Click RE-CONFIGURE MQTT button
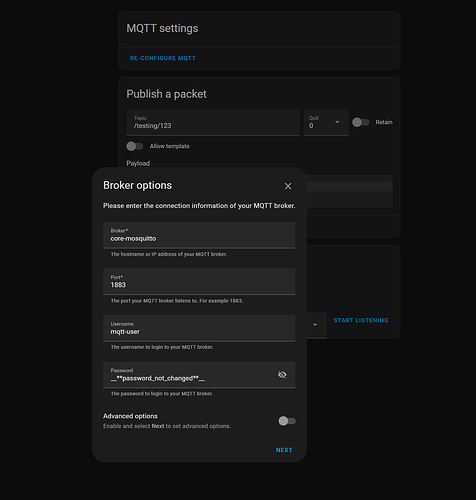This screenshot has width=476, height=500. tap(163, 58)
